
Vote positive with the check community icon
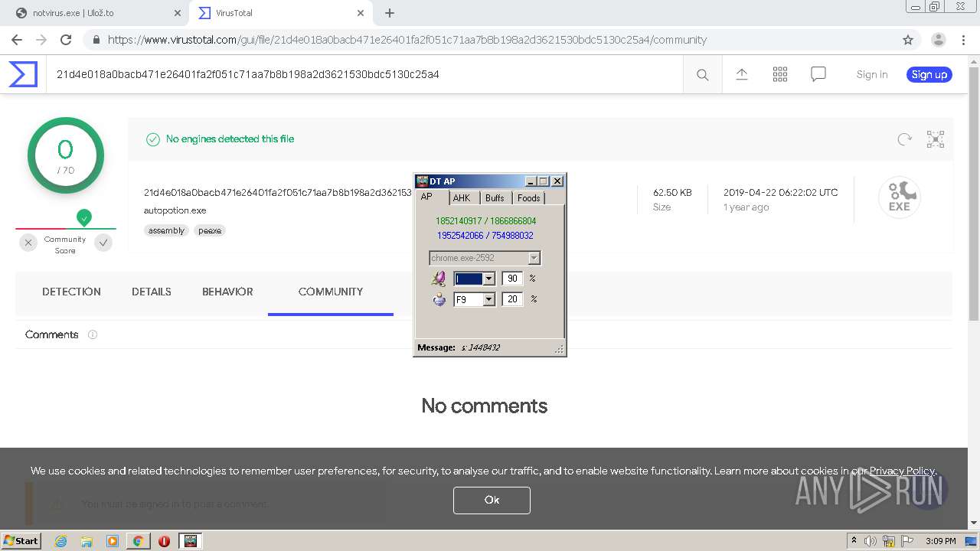[103, 243]
